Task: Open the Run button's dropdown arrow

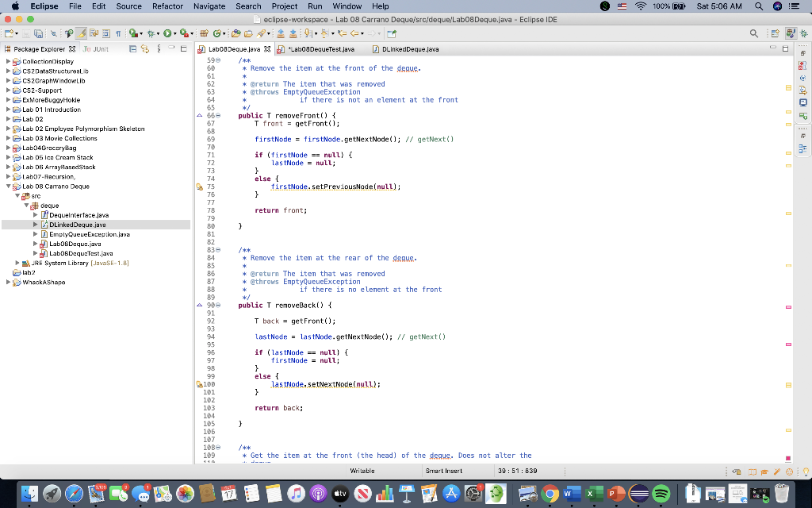Action: click(175, 33)
